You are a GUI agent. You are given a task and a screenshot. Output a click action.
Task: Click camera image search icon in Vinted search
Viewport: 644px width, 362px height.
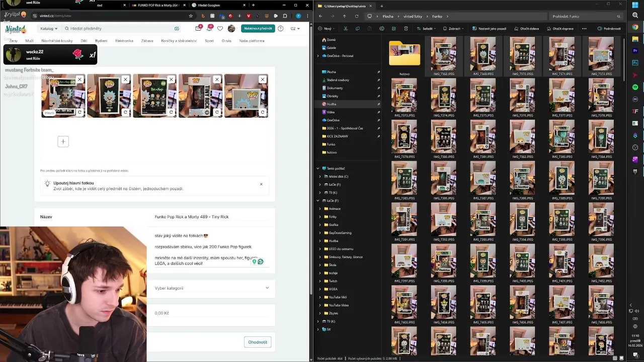(x=177, y=29)
